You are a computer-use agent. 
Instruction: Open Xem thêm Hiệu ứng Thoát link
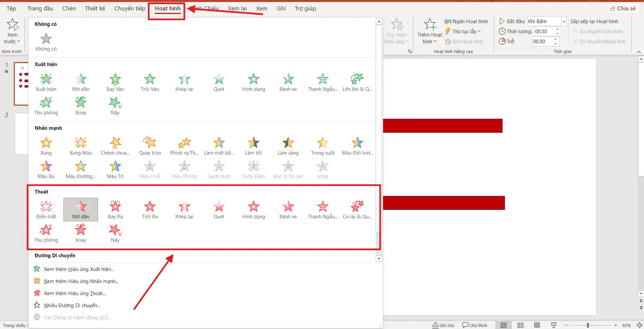[75, 293]
